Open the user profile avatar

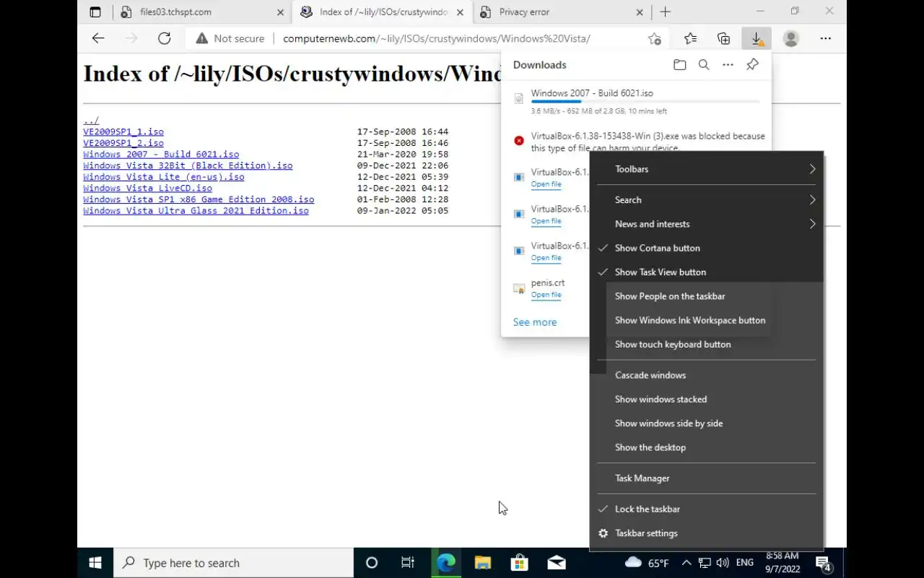pyautogui.click(x=791, y=39)
